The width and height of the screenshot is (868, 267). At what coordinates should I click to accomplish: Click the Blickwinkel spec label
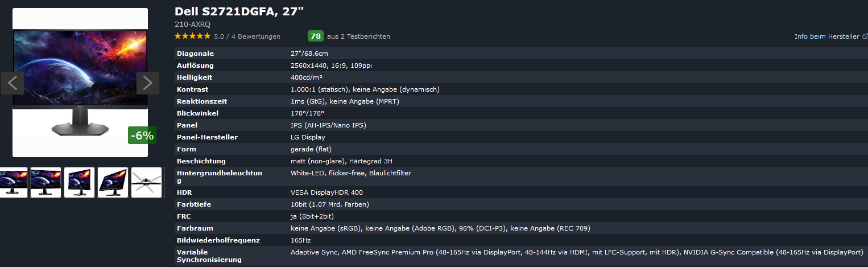pos(197,113)
